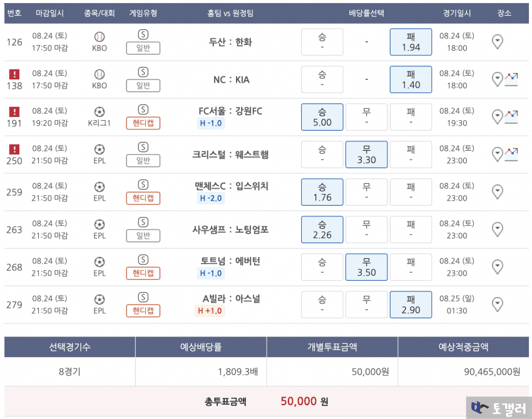
Task: Click the 게임유형 column header
Action: tap(143, 13)
